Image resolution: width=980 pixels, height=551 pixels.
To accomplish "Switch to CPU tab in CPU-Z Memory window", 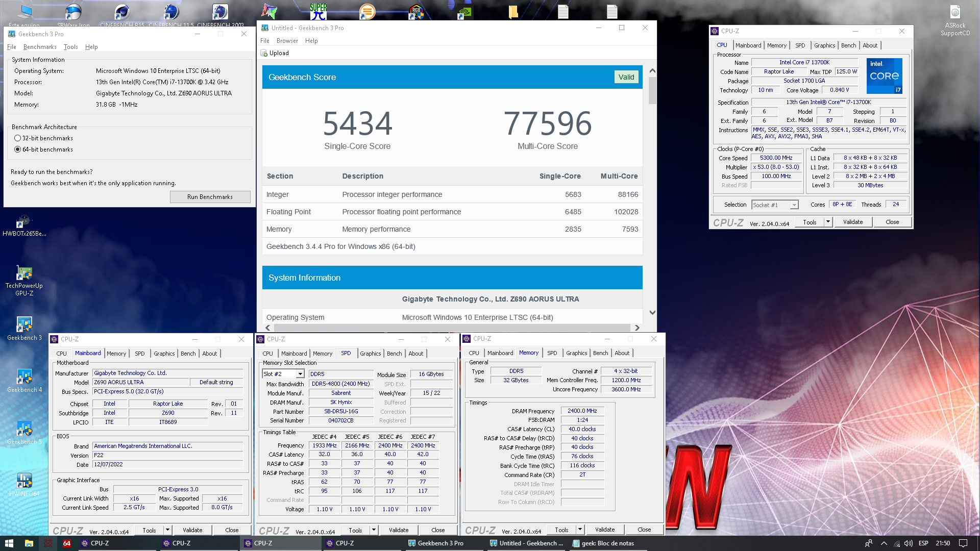I will pyautogui.click(x=474, y=353).
